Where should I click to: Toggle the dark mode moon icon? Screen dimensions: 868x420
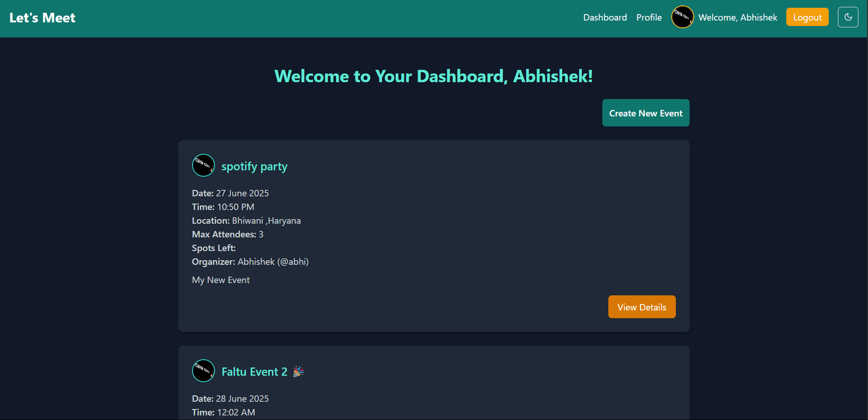[848, 17]
